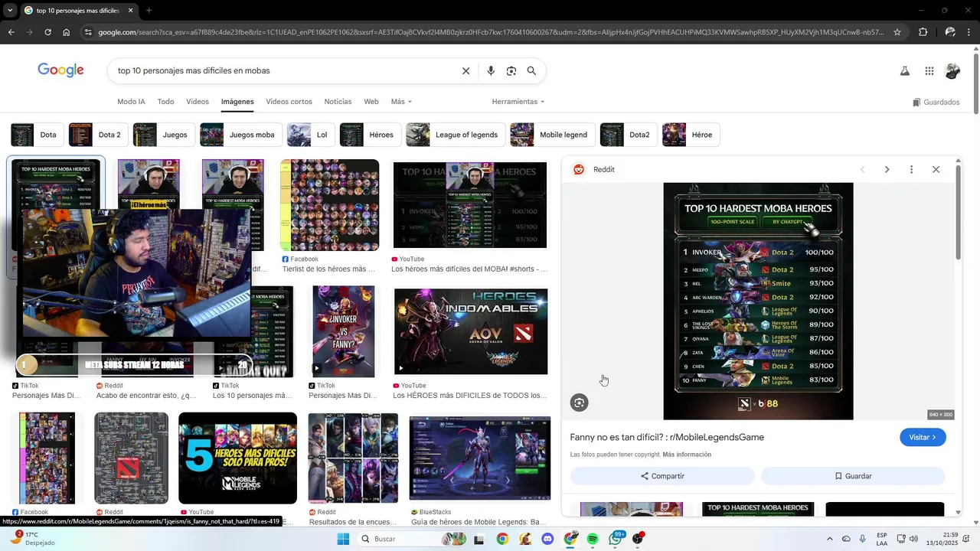This screenshot has width=980, height=551.
Task: Switch to the Todo results tab
Action: click(165, 102)
